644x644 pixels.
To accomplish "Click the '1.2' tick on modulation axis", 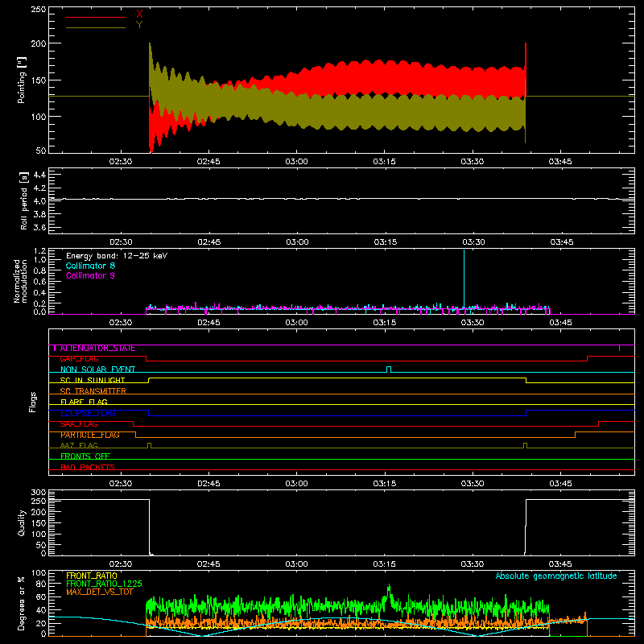I will point(39,251).
